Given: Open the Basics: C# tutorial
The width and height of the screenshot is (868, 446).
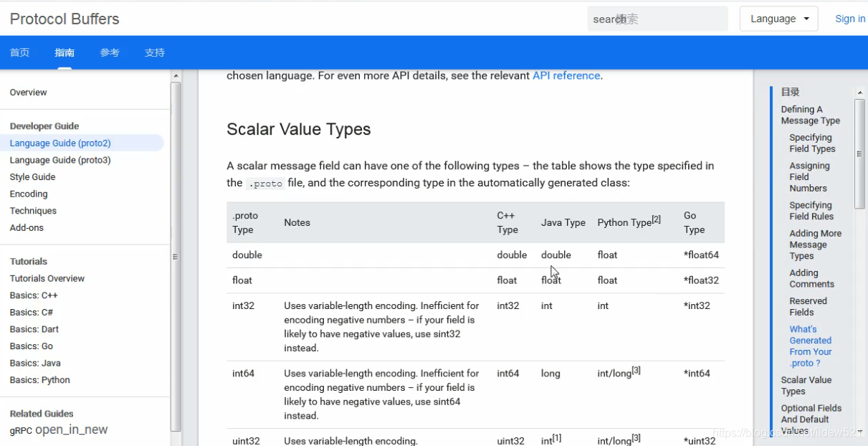Looking at the screenshot, I should point(32,313).
